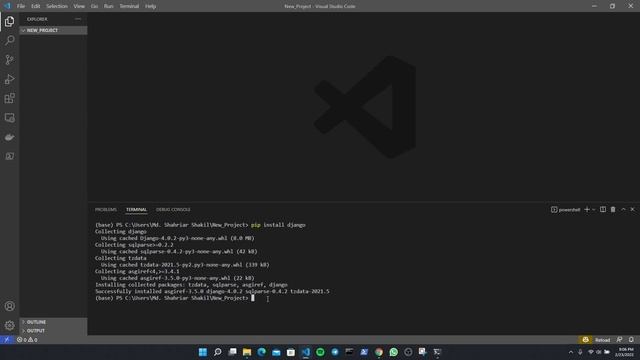Open the Extensions view
The height and width of the screenshot is (360, 640).
tap(9, 98)
